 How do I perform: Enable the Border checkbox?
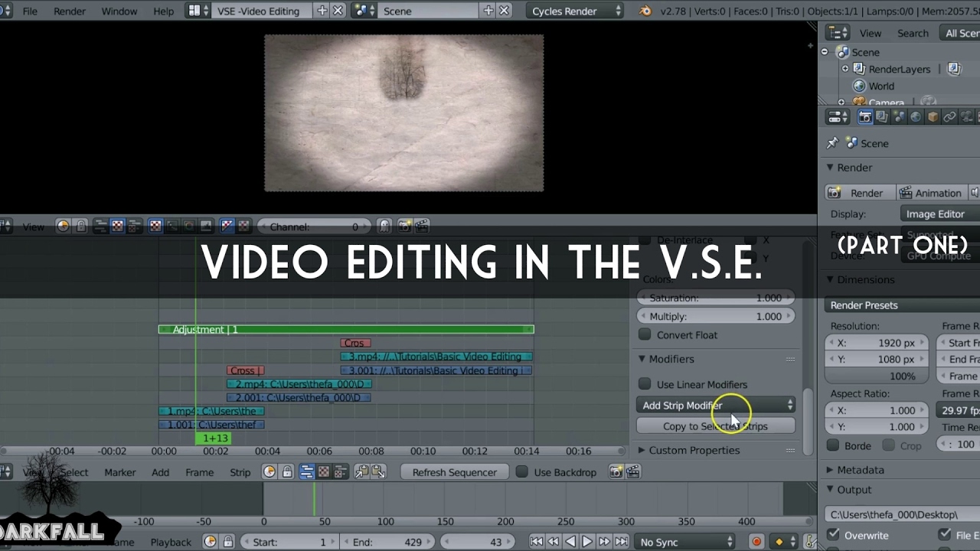point(834,445)
